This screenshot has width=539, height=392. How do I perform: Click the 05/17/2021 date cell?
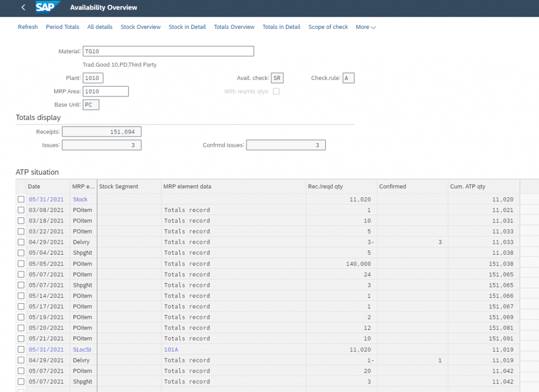(46, 306)
